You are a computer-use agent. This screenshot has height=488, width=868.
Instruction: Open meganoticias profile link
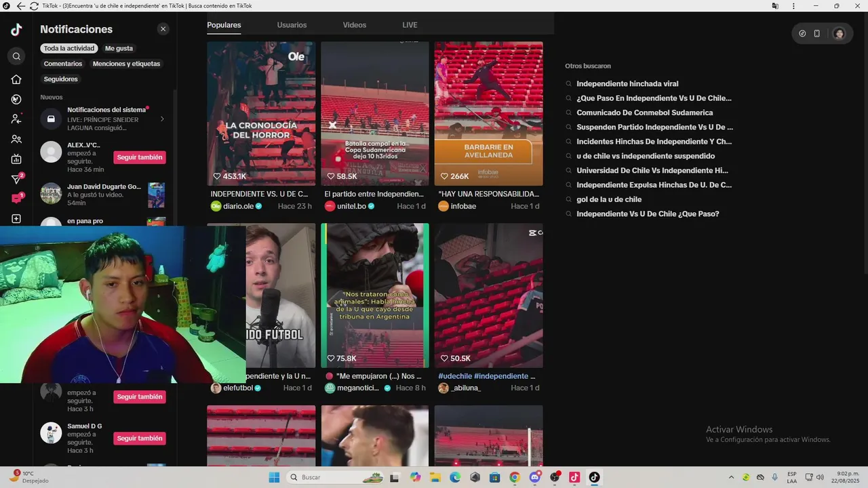coord(358,388)
